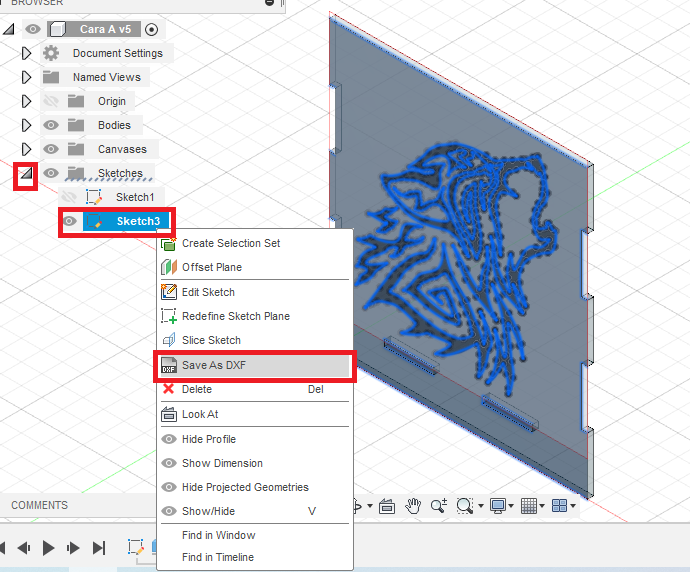
Task: Step back one timeline feature
Action: (x=24, y=548)
